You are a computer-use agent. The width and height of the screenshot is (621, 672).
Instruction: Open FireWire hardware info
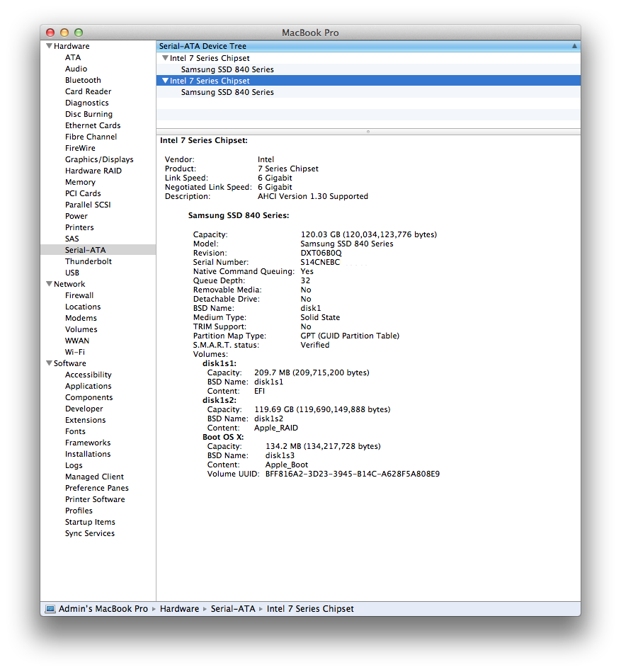click(x=80, y=148)
